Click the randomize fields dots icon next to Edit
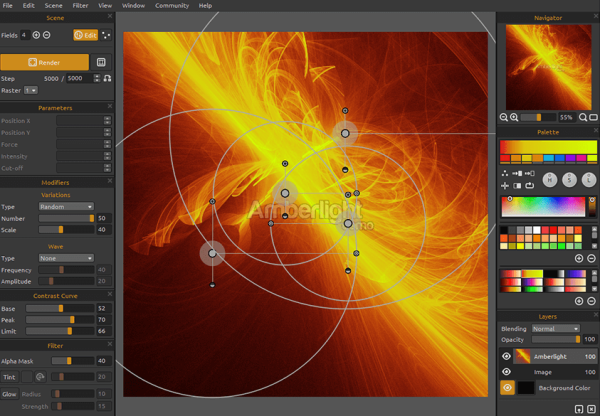Image resolution: width=600 pixels, height=416 pixels. [x=106, y=35]
